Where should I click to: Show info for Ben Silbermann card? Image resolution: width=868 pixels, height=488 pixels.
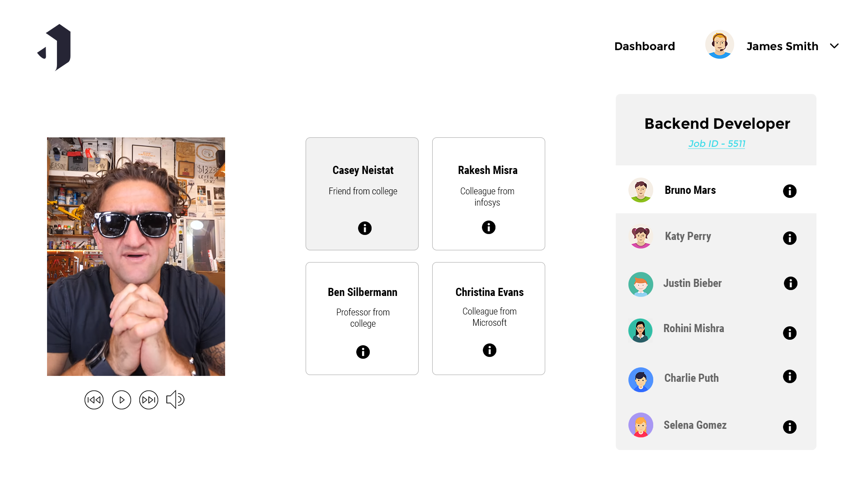pos(363,352)
